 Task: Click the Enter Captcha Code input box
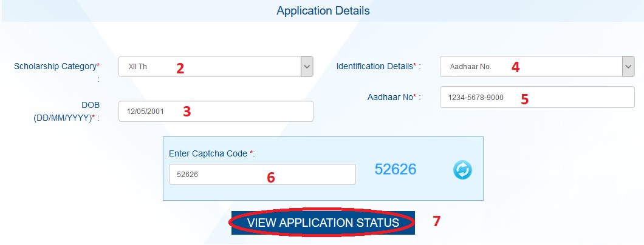(x=262, y=175)
